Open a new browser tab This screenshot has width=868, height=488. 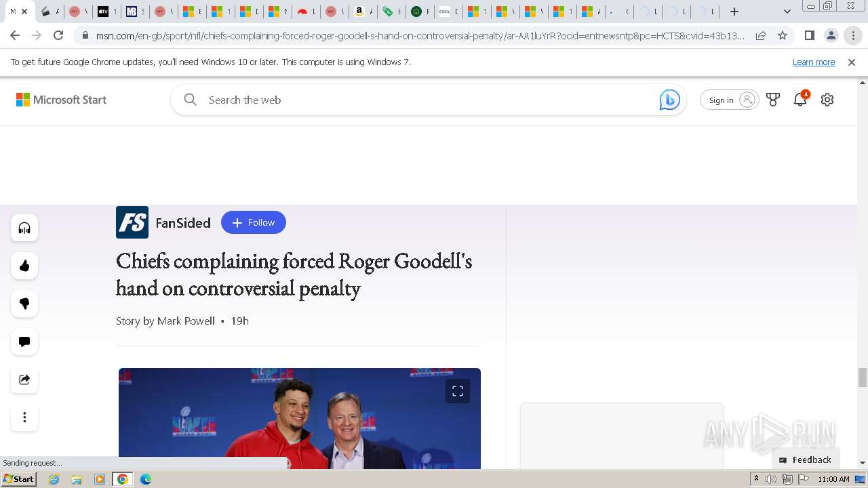tap(734, 12)
